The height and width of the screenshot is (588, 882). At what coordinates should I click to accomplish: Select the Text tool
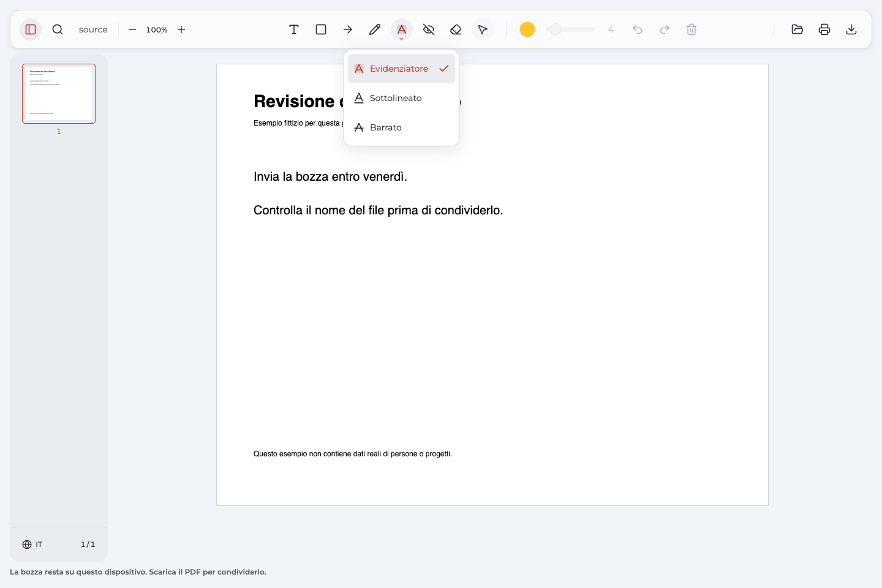pyautogui.click(x=294, y=29)
